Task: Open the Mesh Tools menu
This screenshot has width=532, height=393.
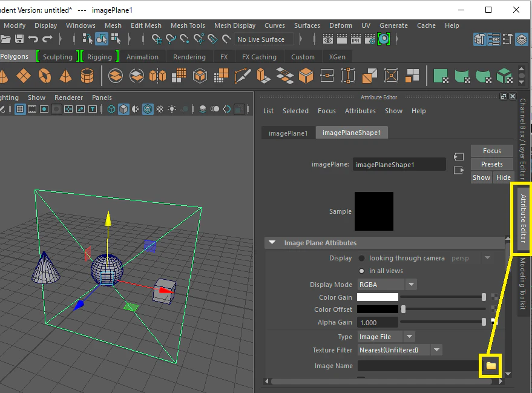Action: coord(188,25)
